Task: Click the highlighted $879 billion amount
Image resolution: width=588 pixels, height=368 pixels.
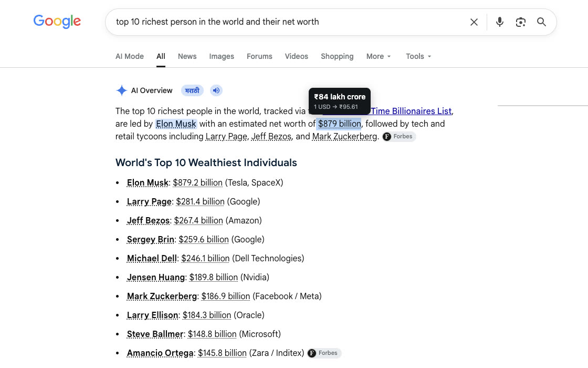Action: (x=339, y=124)
